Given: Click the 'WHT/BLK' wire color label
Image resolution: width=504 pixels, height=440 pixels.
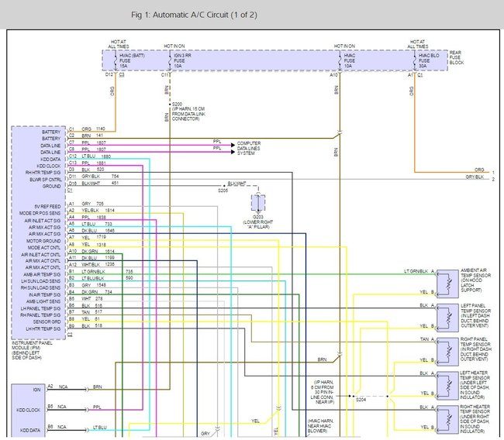Looking at the screenshot, I should tap(91, 265).
